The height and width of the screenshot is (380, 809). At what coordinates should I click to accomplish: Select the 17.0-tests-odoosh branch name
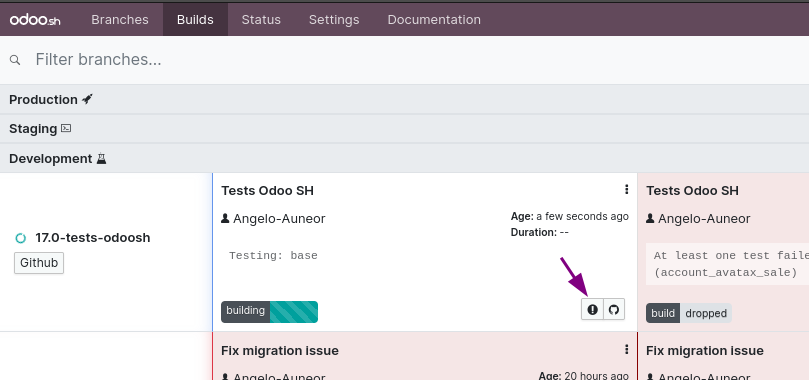pos(93,238)
